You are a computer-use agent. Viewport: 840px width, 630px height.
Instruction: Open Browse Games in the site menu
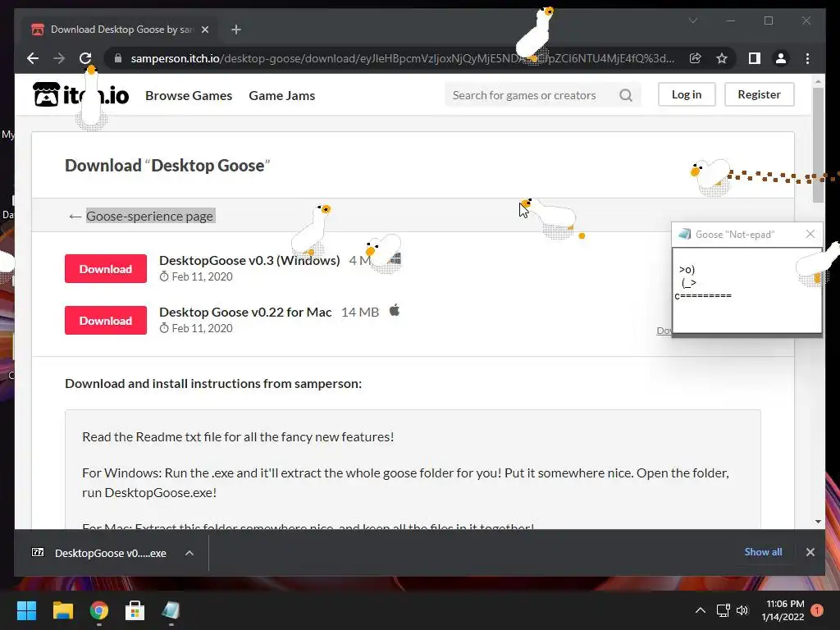tap(189, 95)
